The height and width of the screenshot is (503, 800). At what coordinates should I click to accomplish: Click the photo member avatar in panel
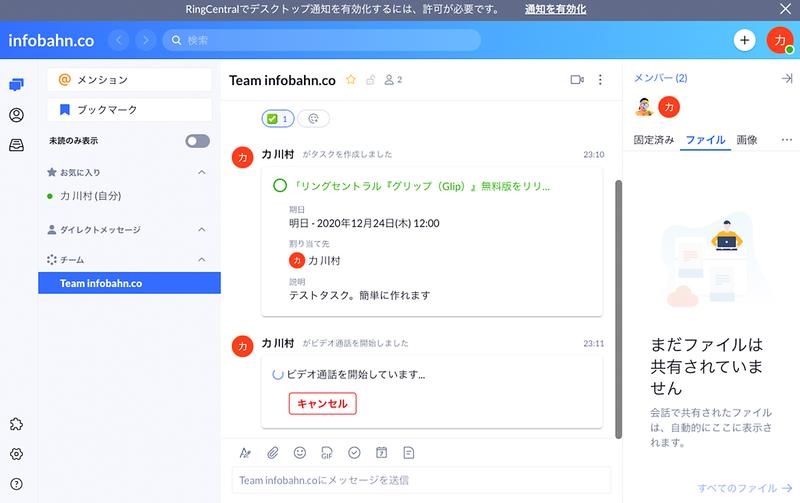coord(644,107)
